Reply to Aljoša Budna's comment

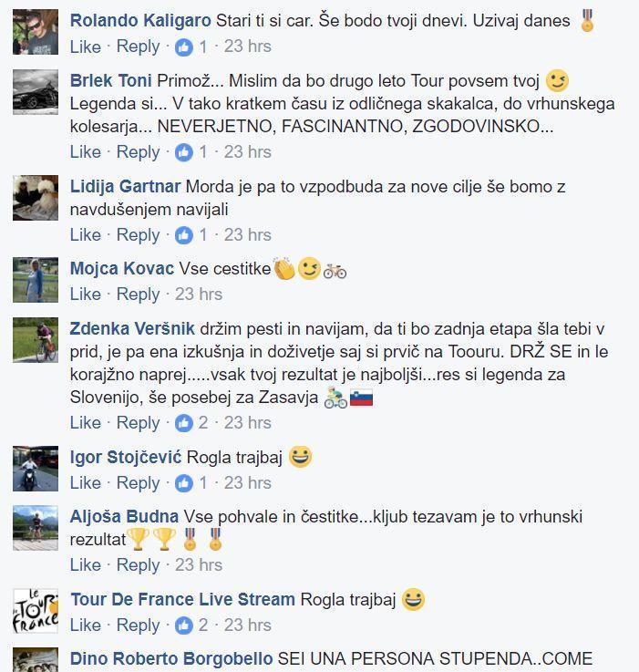[x=138, y=565]
